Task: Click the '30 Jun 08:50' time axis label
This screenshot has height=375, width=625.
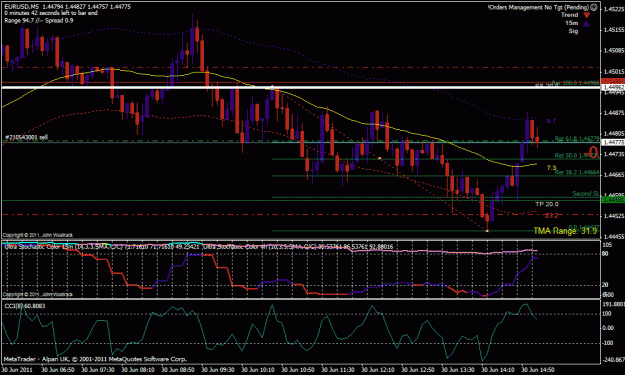Action: 178,370
